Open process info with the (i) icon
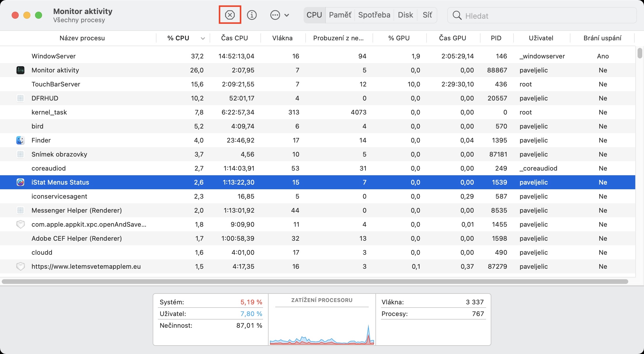Screen dimensions: 644x354 pyautogui.click(x=252, y=15)
